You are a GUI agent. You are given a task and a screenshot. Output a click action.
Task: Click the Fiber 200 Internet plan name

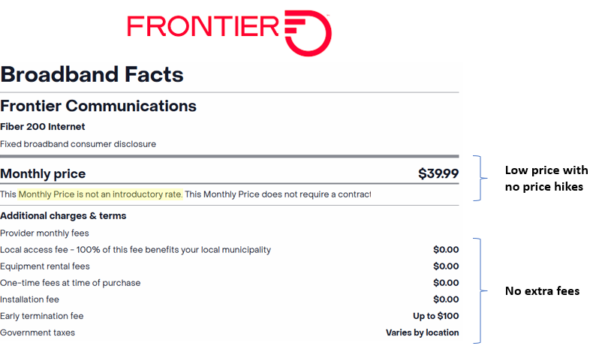43,127
